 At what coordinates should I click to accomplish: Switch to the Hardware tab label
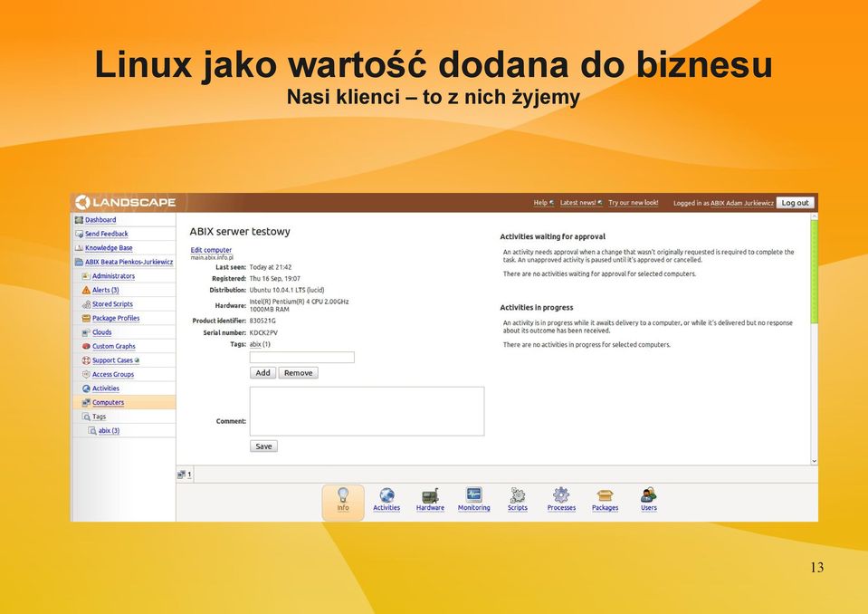tap(430, 508)
